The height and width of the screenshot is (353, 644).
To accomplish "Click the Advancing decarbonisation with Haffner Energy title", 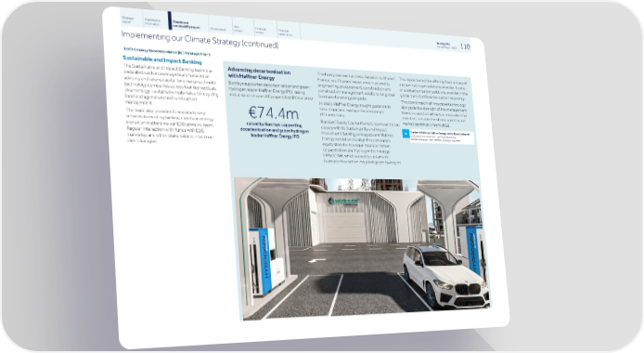I will pos(259,74).
